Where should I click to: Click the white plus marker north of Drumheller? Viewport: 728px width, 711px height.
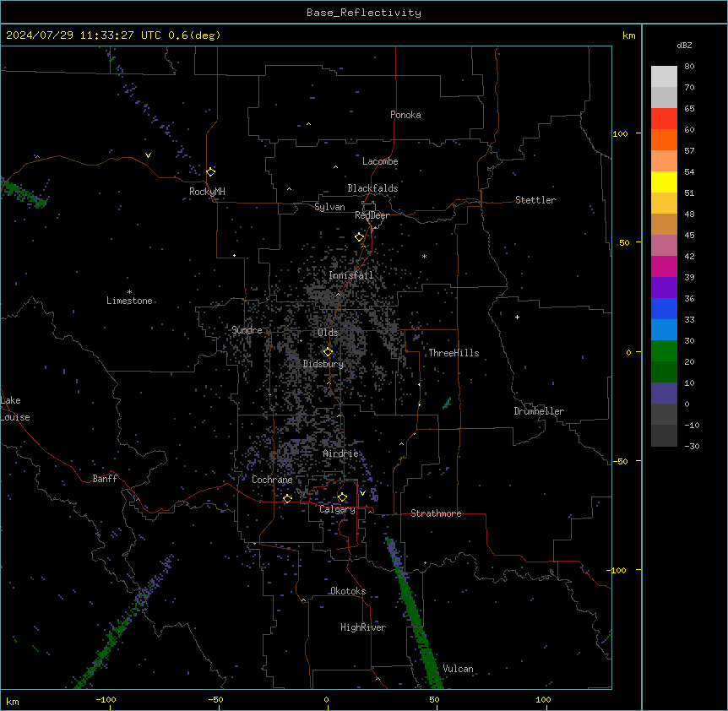click(x=517, y=317)
